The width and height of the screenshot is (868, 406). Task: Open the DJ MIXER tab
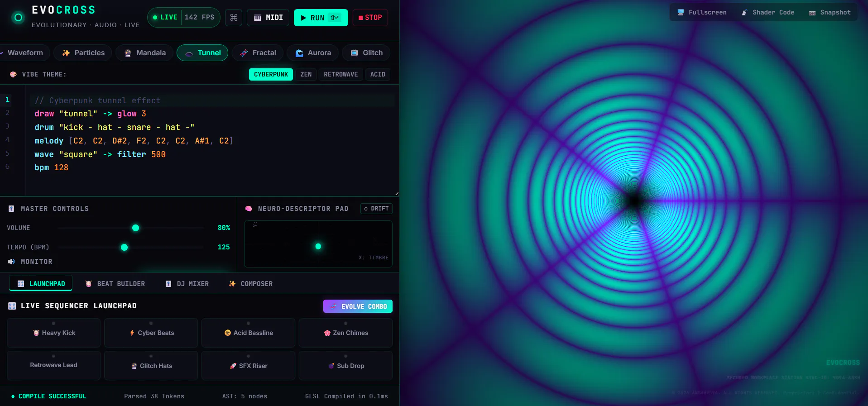[x=187, y=284]
